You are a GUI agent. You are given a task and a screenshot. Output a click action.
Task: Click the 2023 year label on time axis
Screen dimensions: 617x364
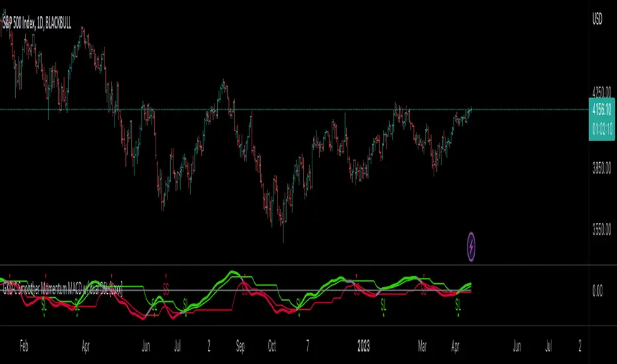click(x=363, y=346)
